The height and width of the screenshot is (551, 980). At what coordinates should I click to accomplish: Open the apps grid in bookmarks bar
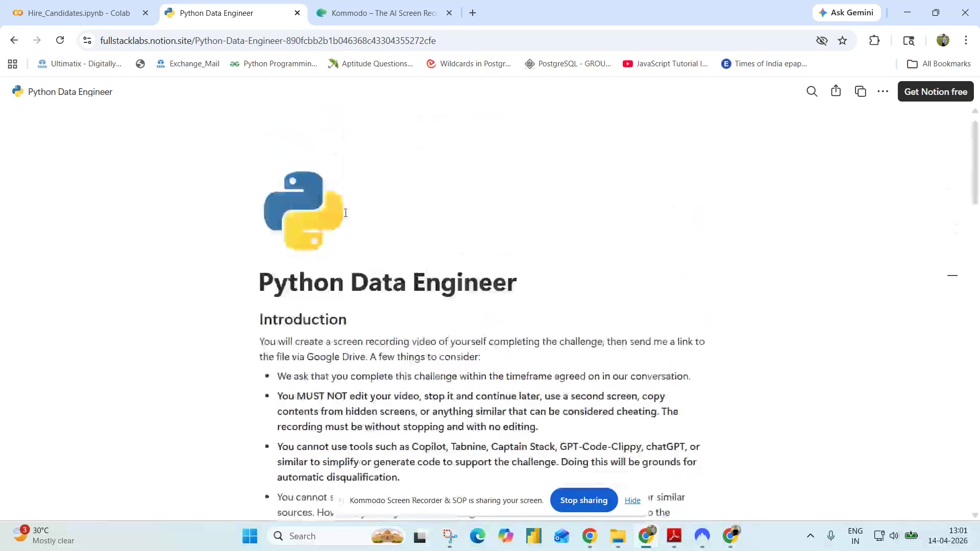coord(13,64)
